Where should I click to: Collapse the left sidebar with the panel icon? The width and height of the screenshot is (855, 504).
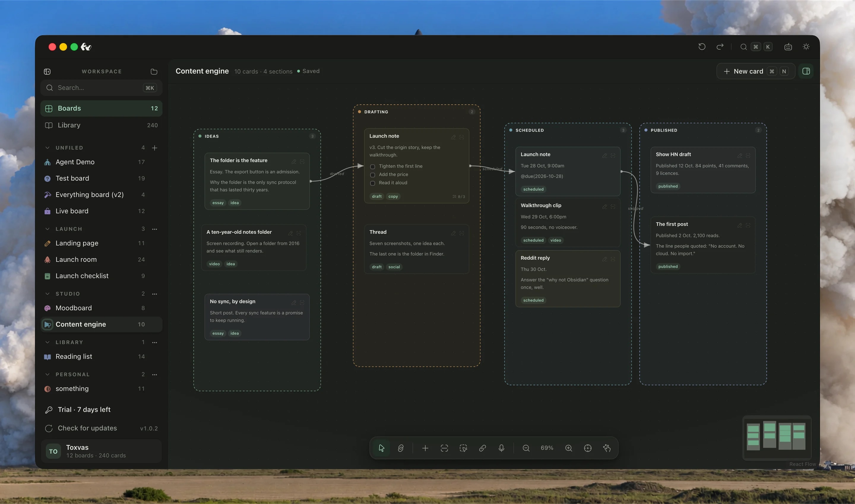tap(47, 71)
